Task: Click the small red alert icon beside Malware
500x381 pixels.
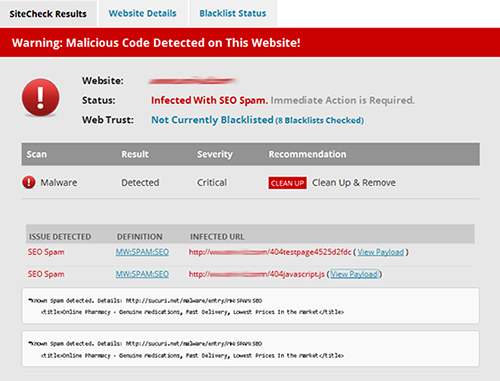Action: pyautogui.click(x=29, y=183)
